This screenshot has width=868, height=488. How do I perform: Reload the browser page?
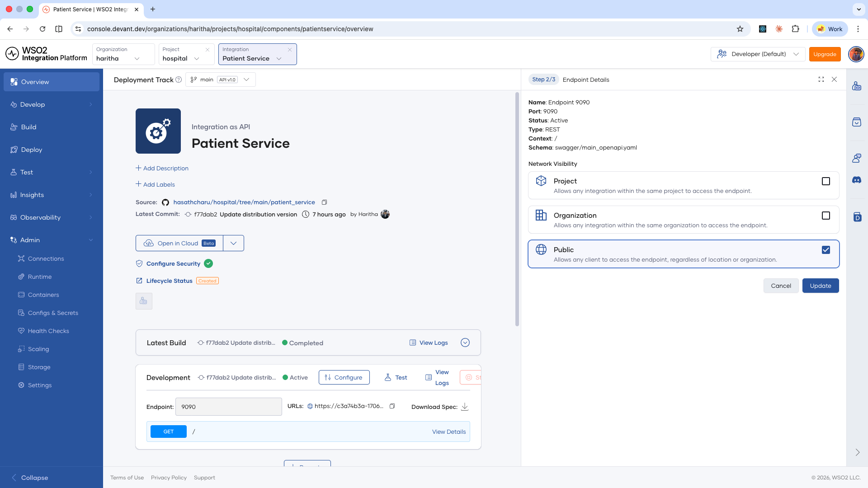(x=42, y=29)
